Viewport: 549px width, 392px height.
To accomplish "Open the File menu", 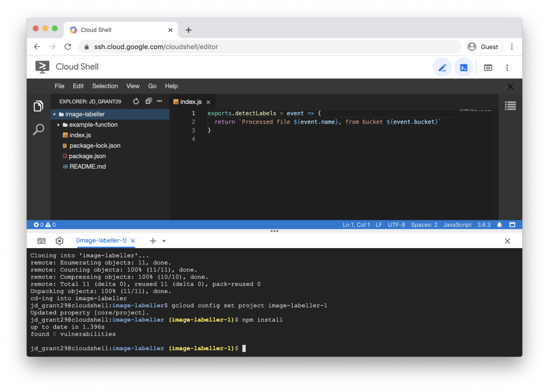I will click(x=59, y=86).
